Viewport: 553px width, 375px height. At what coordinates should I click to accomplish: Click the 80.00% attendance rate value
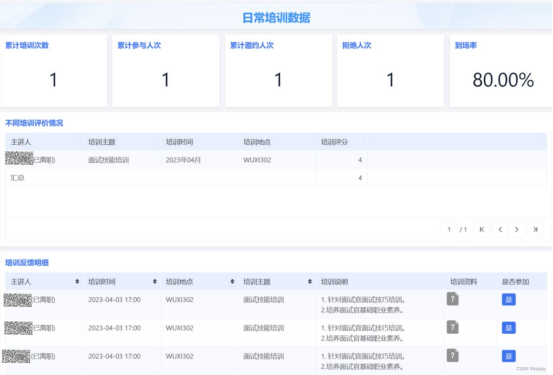coord(503,80)
